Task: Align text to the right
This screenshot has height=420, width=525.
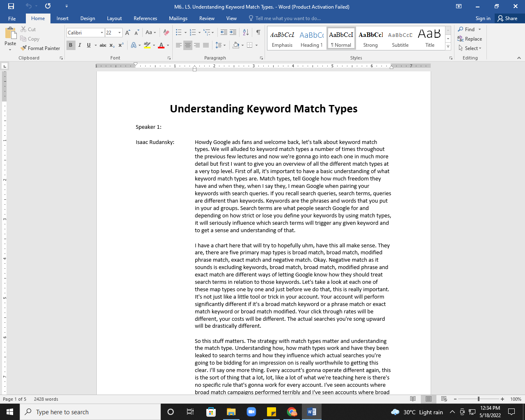Action: [197, 45]
